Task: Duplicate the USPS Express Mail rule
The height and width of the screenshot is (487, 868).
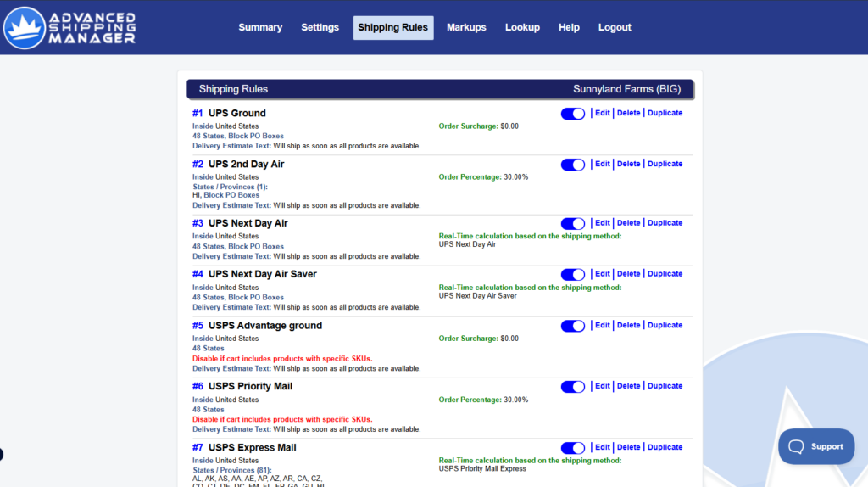Action: (x=665, y=448)
